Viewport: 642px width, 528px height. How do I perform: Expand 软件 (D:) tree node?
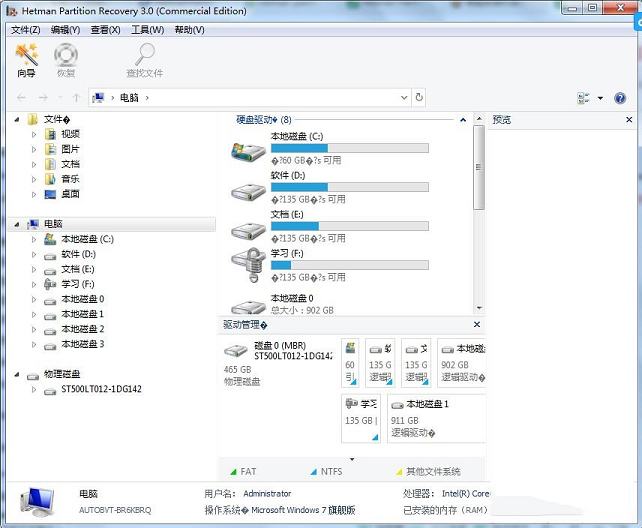(34, 254)
